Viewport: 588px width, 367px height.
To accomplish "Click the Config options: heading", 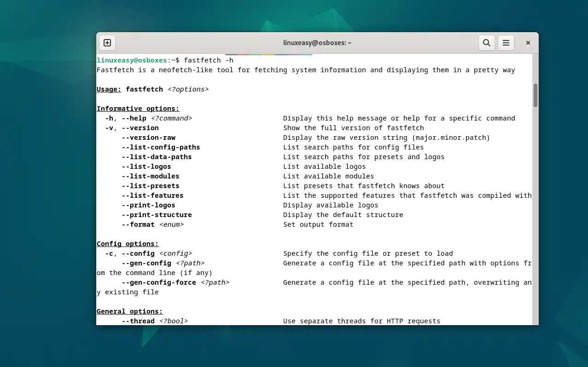I will click(128, 244).
